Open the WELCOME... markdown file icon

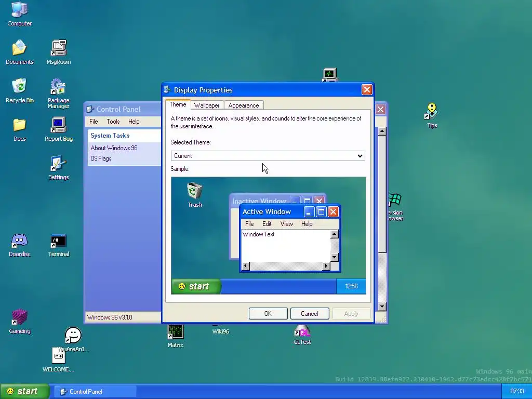pos(58,360)
